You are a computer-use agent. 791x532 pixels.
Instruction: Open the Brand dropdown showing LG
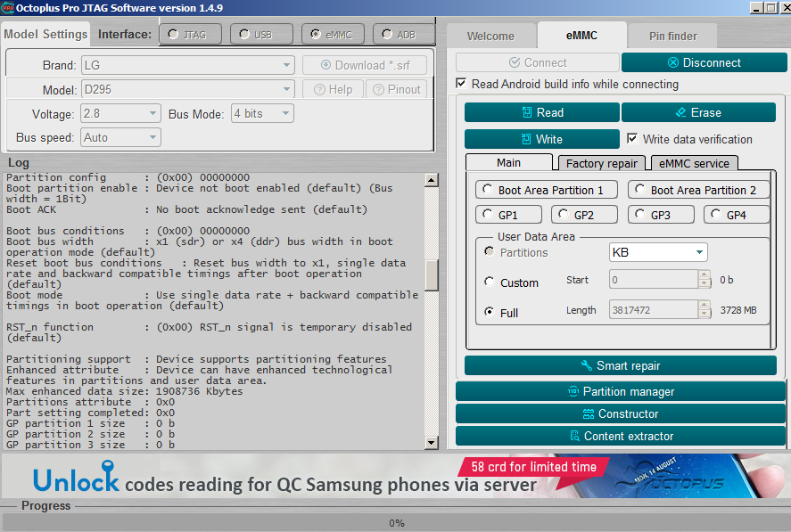click(187, 65)
